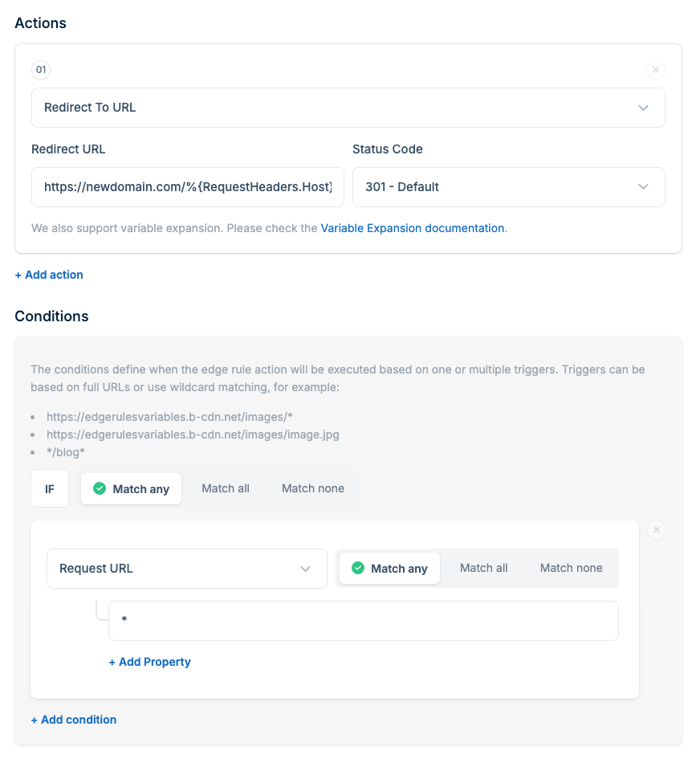
Task: Select Match none for top-level conditions
Action: 312,488
